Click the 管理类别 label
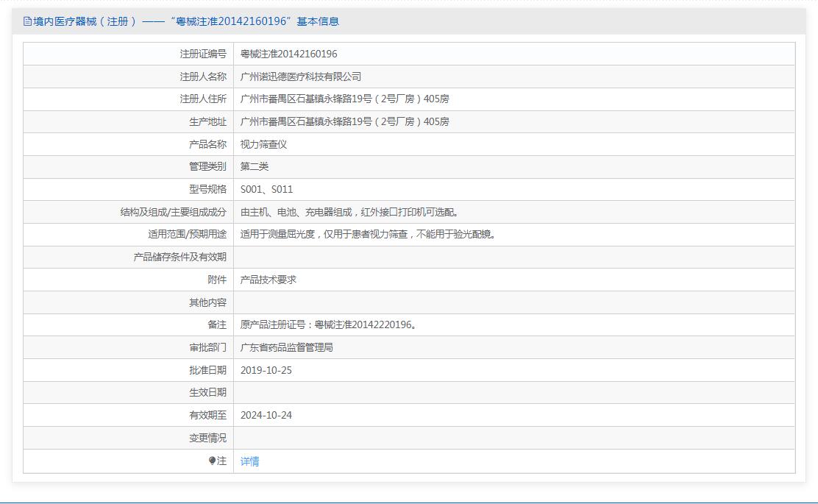Screen dimensions: 818x504 click(x=207, y=167)
